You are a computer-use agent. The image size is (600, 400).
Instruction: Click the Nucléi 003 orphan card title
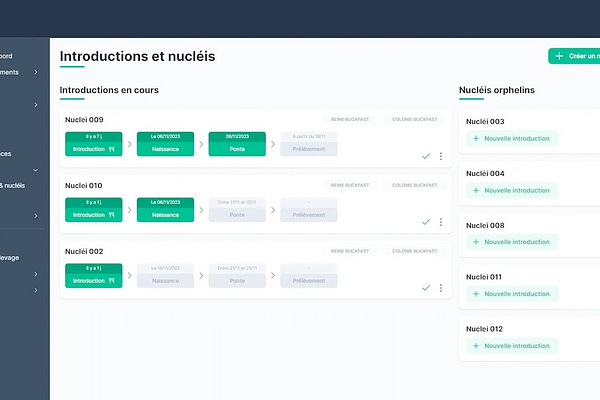coord(485,122)
